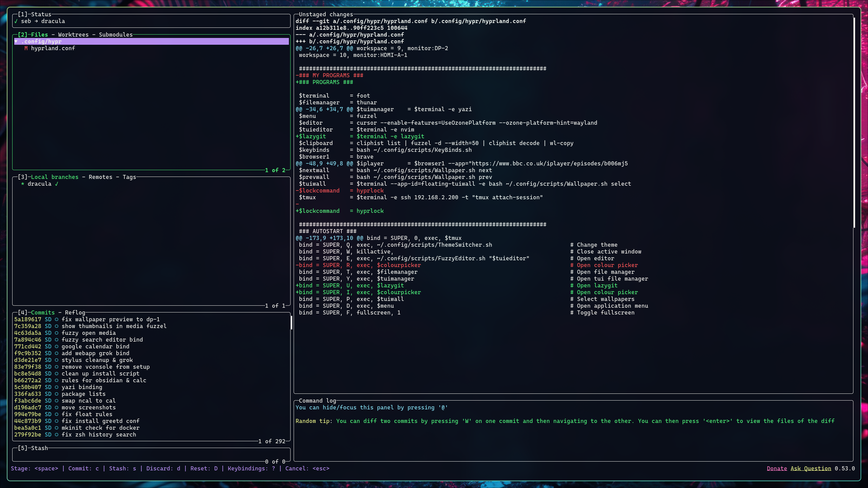This screenshot has width=868, height=488.
Task: Click the checkmark icon in Status panel
Action: point(16,21)
